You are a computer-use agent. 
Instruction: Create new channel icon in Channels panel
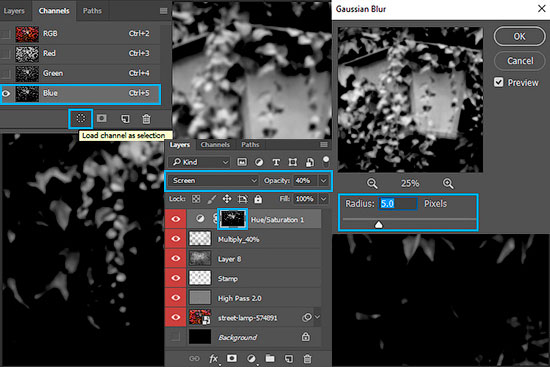tap(125, 119)
